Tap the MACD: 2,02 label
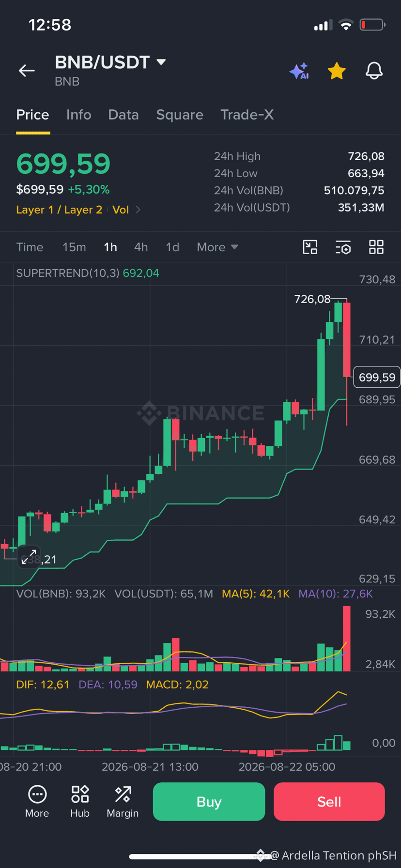 [177, 685]
